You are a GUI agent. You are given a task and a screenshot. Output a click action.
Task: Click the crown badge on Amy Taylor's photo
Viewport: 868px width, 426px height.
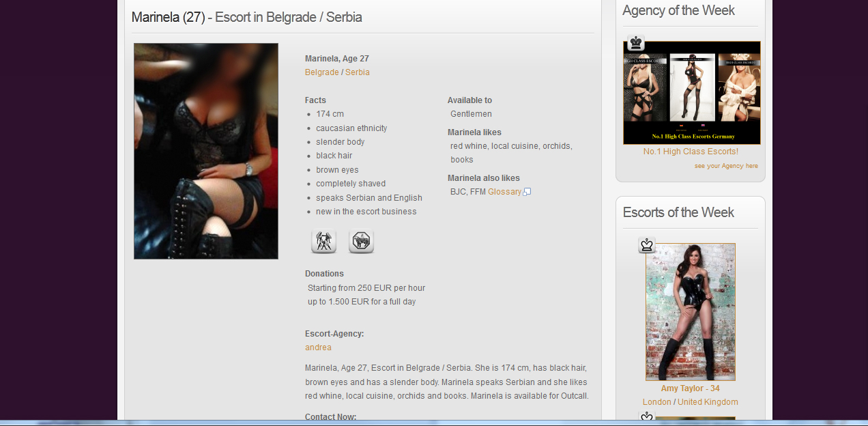pyautogui.click(x=647, y=245)
